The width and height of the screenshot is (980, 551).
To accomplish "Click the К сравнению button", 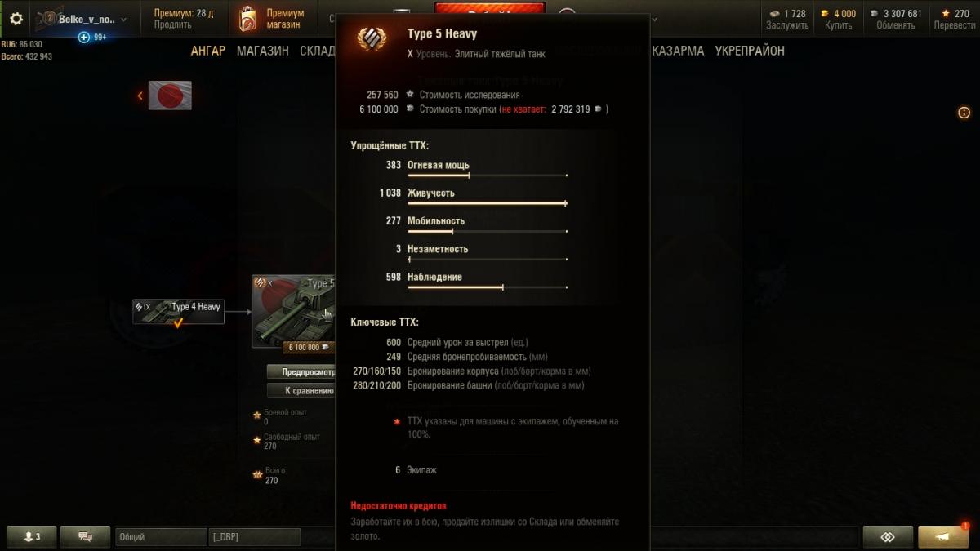I will coord(302,391).
